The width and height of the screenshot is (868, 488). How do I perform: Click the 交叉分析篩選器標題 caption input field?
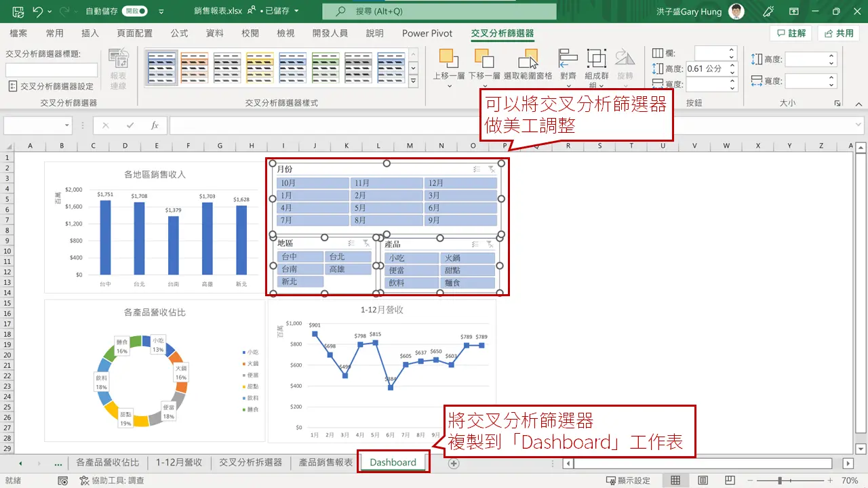[52, 70]
